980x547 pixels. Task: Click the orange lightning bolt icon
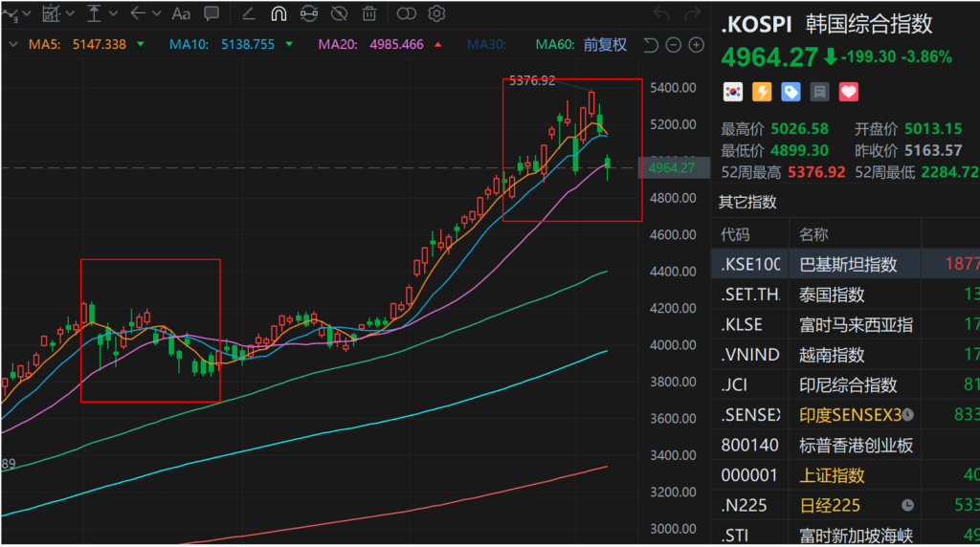click(x=762, y=92)
